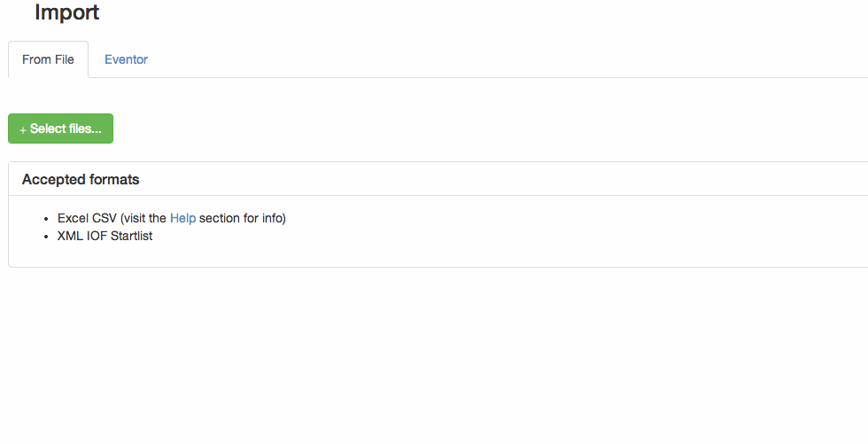The image size is (868, 444).
Task: Click the words 'section for info)'
Action: point(243,218)
